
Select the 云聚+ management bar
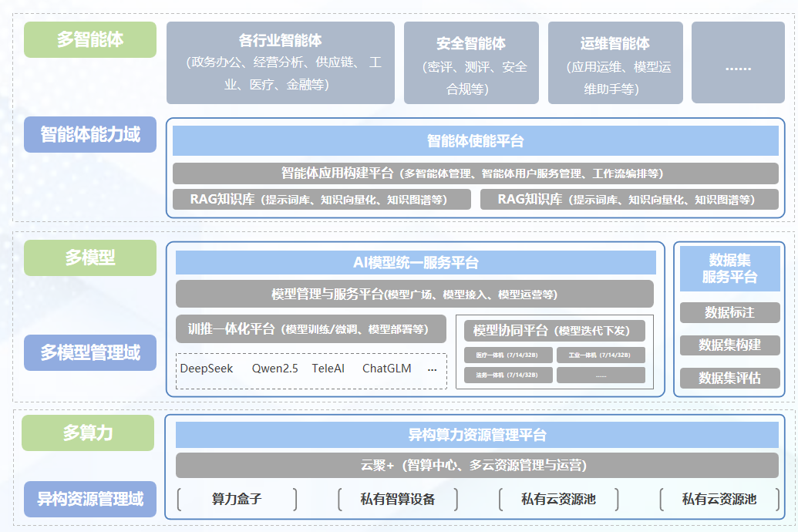coord(475,465)
